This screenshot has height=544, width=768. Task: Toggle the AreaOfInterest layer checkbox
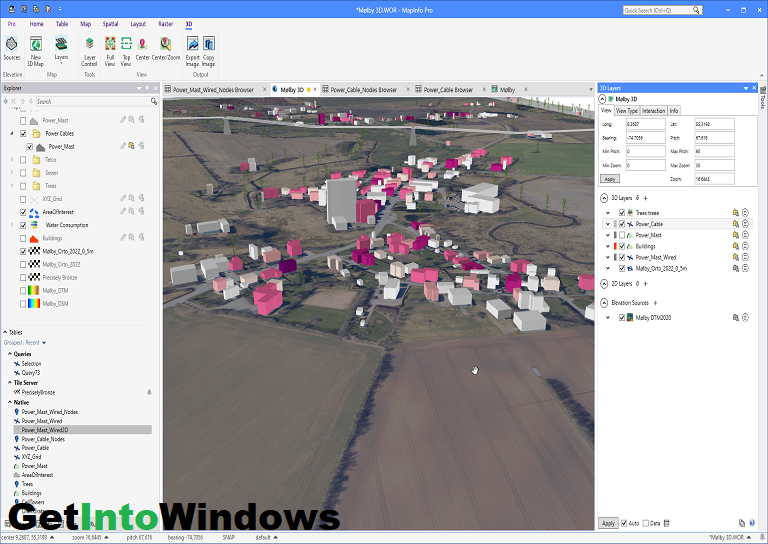[x=23, y=212]
